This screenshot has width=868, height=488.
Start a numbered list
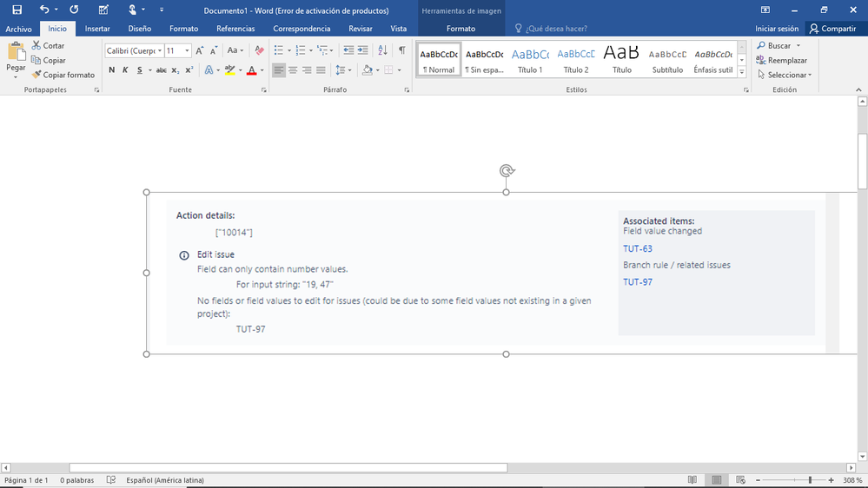(x=301, y=50)
